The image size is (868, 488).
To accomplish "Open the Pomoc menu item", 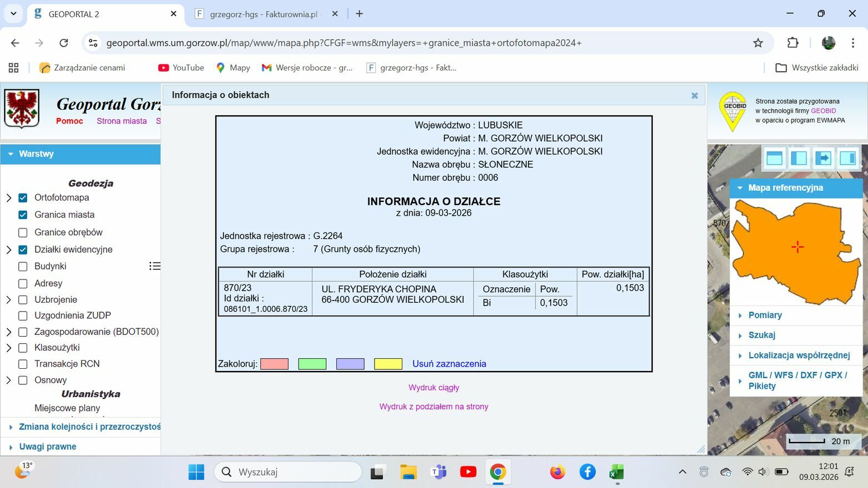I will click(x=69, y=121).
